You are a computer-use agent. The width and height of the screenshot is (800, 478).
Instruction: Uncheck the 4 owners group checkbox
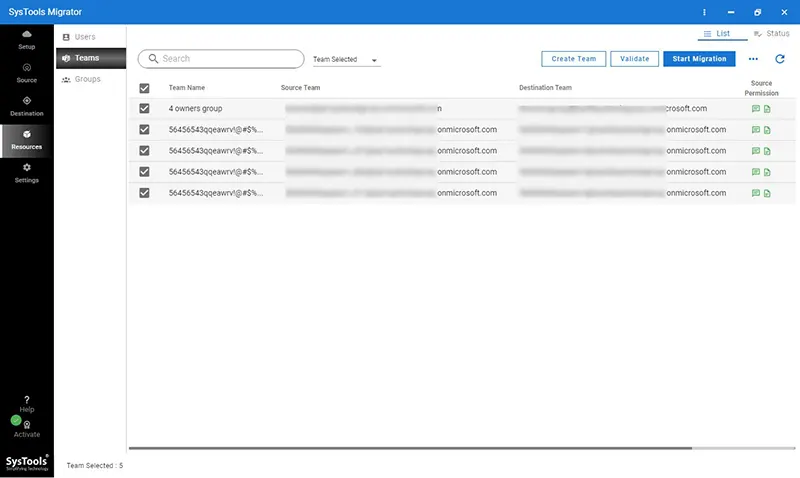(x=144, y=109)
